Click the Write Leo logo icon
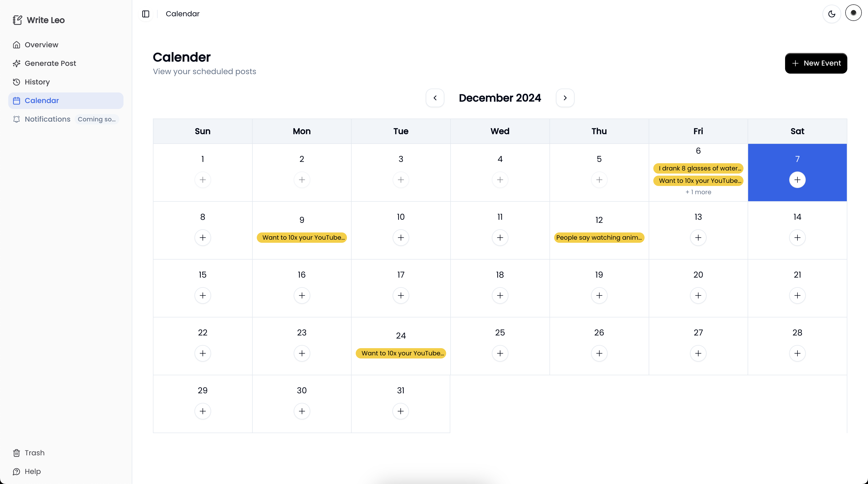The image size is (868, 484). [x=17, y=20]
